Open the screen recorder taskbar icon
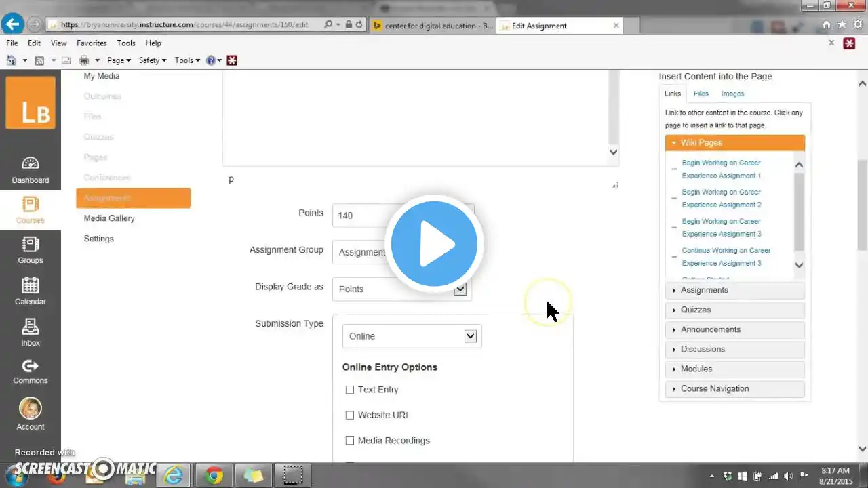Image resolution: width=868 pixels, height=488 pixels. [293, 476]
